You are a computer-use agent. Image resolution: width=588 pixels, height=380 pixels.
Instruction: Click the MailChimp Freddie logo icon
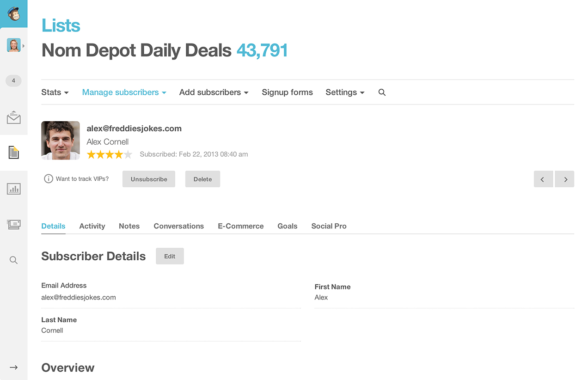click(13, 13)
